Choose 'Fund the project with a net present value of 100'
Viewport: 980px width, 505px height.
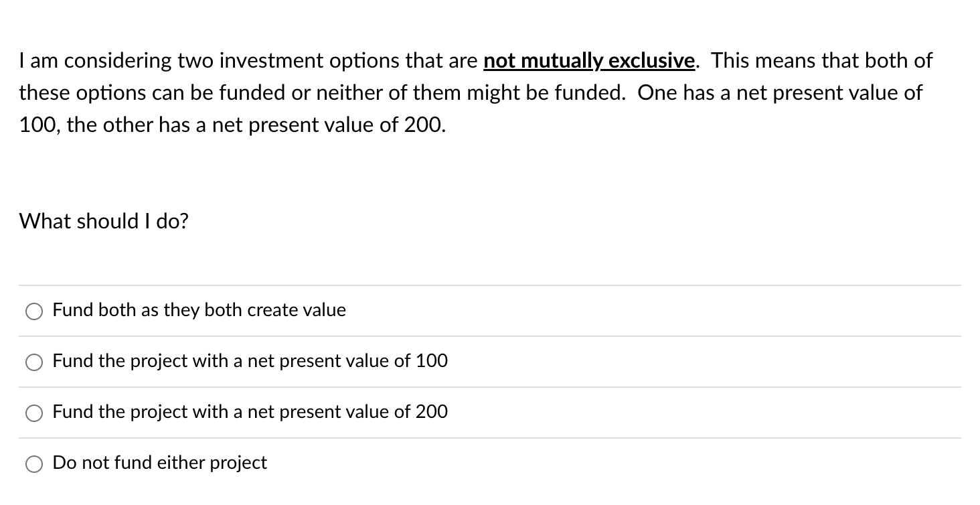(x=34, y=362)
